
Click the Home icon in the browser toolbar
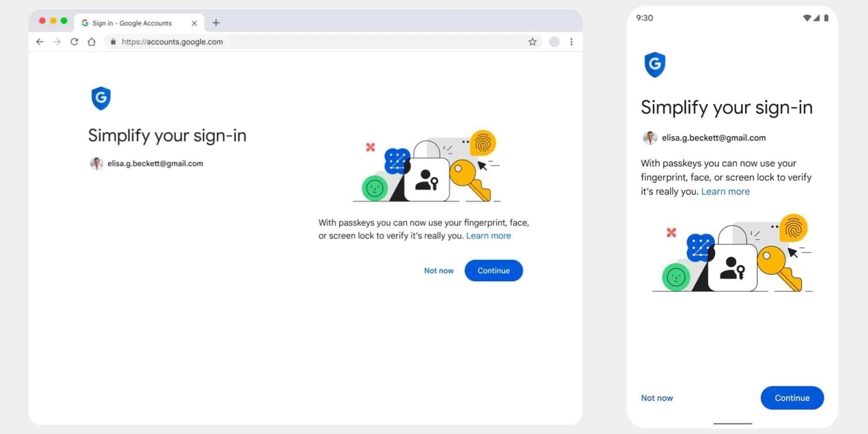[x=92, y=42]
